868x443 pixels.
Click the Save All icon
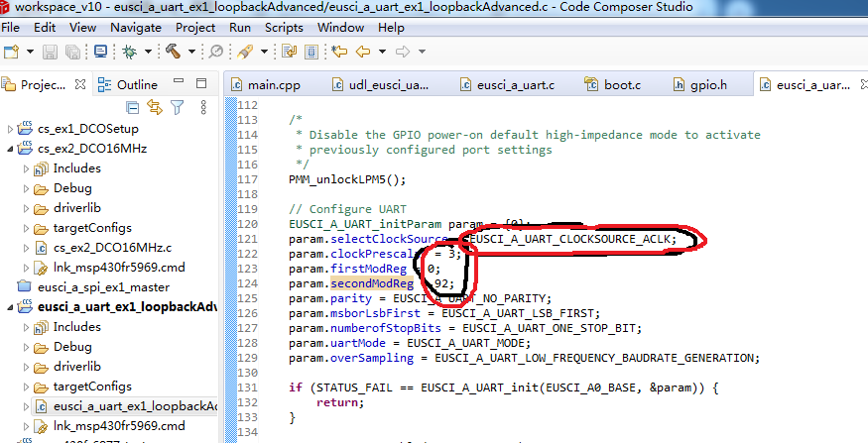click(73, 52)
